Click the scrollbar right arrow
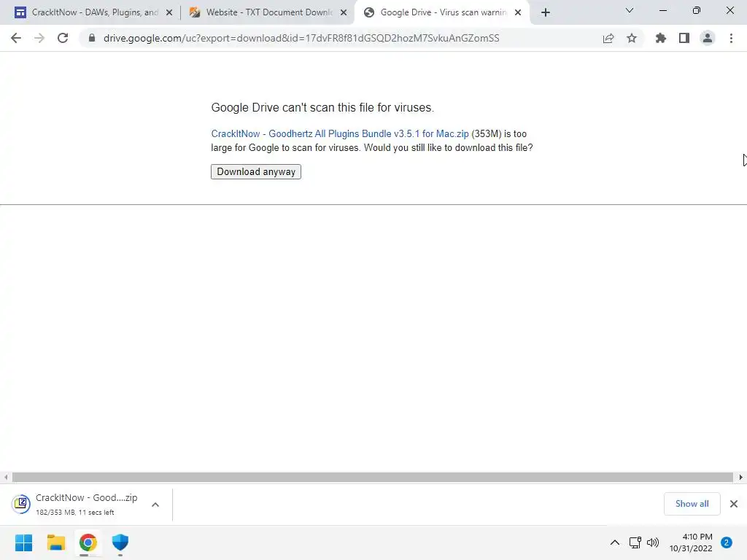 click(741, 477)
